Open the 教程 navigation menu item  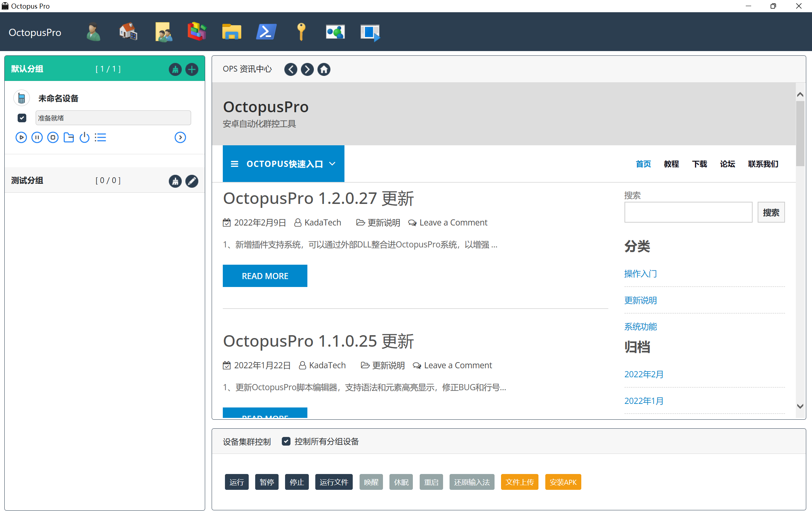point(671,164)
